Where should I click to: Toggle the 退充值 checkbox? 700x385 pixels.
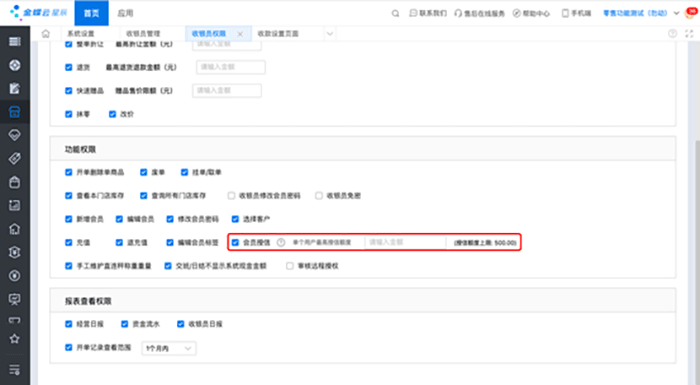tap(119, 243)
